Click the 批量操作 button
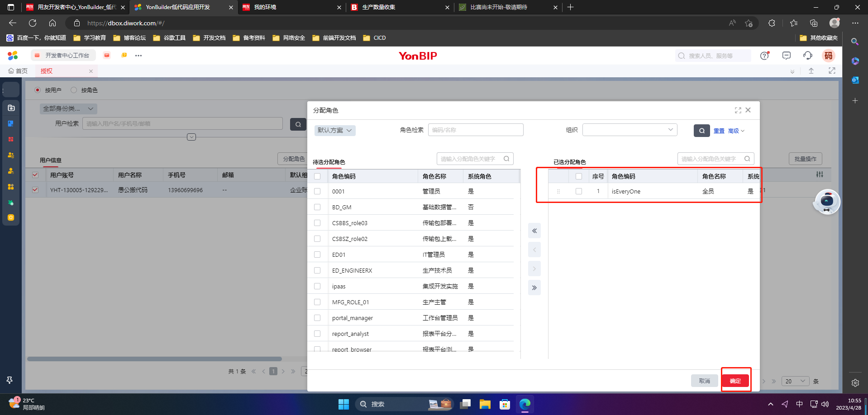Viewport: 868px width, 415px height. 806,159
